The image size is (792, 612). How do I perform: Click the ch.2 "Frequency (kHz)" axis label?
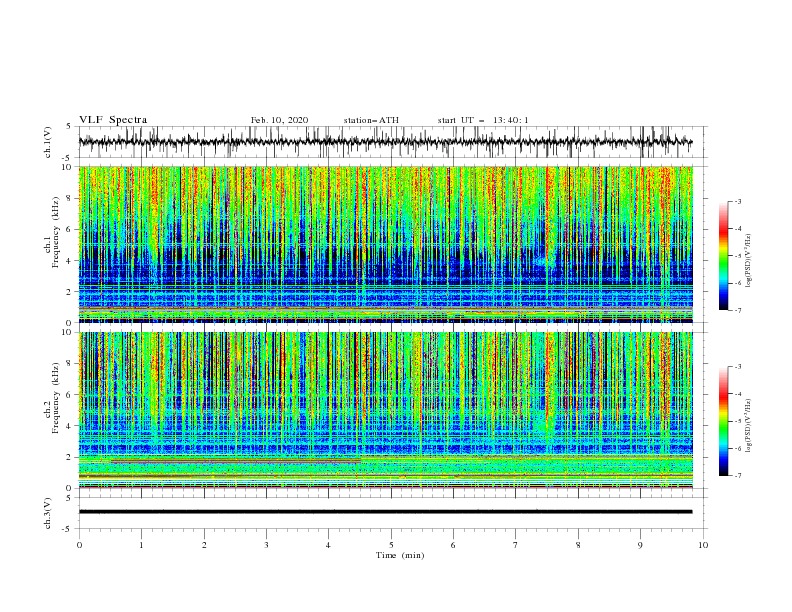[56, 397]
